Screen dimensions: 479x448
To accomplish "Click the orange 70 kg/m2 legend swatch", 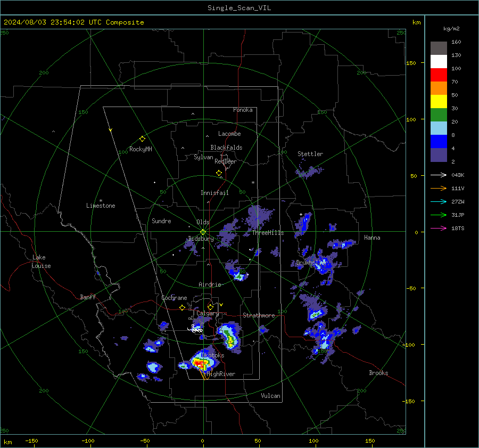I will point(439,88).
